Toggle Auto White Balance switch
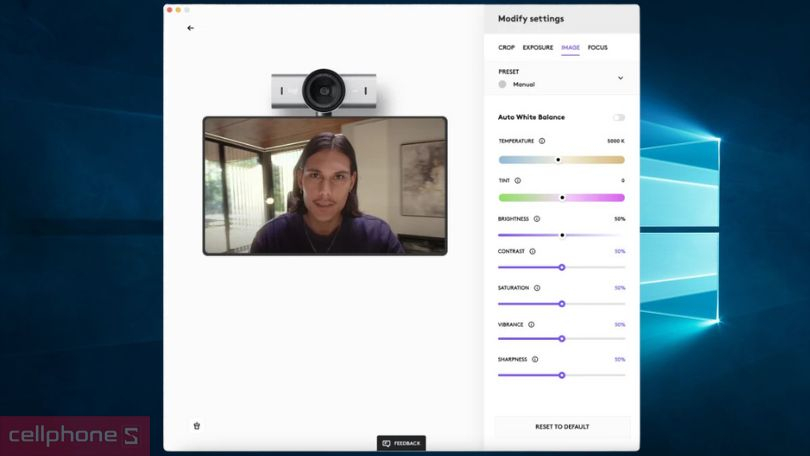The width and height of the screenshot is (810, 456). pos(618,118)
